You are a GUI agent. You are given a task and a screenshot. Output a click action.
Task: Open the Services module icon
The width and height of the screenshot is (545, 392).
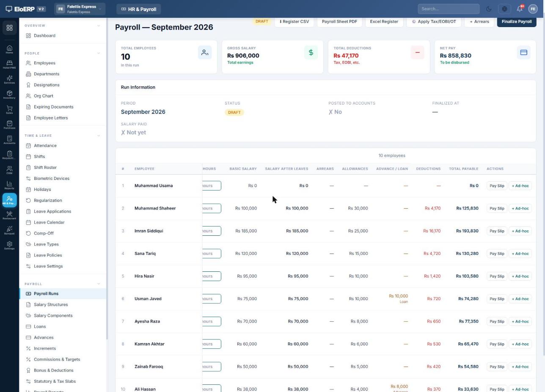pos(9,80)
